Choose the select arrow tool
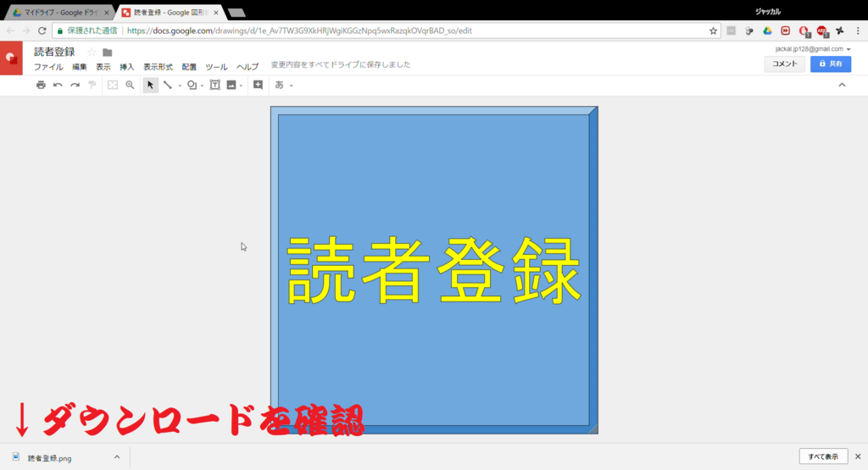Screen dimensions: 868x470 coord(150,86)
